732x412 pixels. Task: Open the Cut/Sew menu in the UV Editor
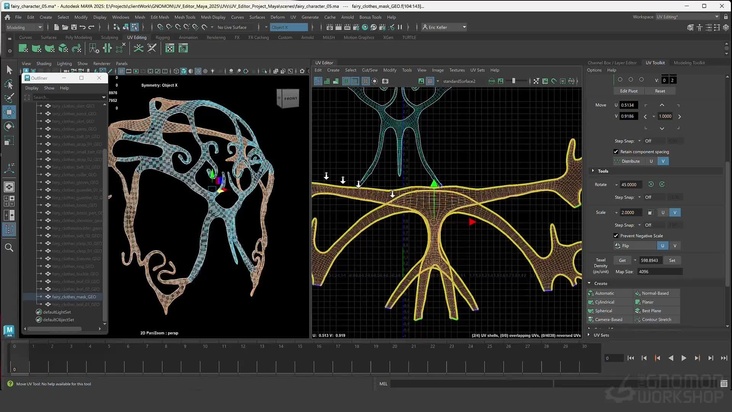pyautogui.click(x=370, y=70)
